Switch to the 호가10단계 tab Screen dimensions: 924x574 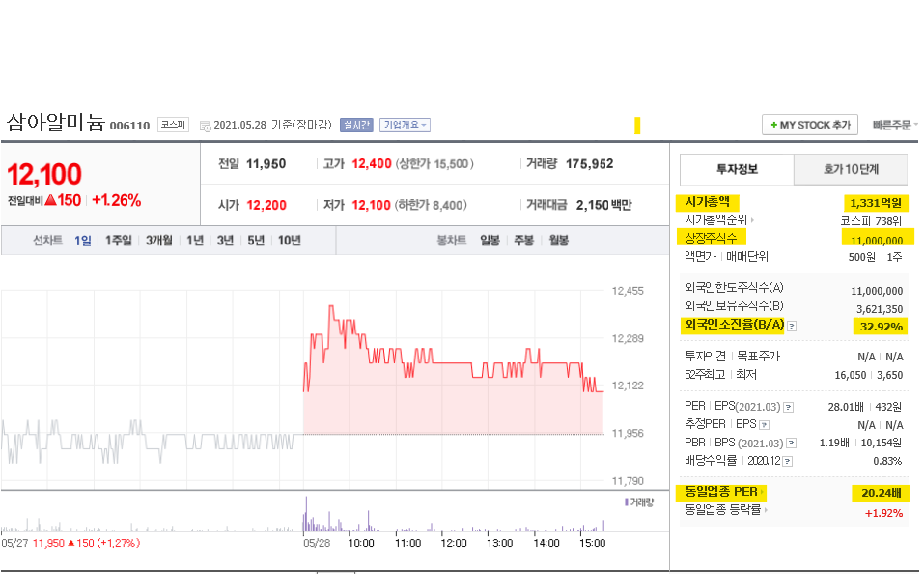[851, 169]
